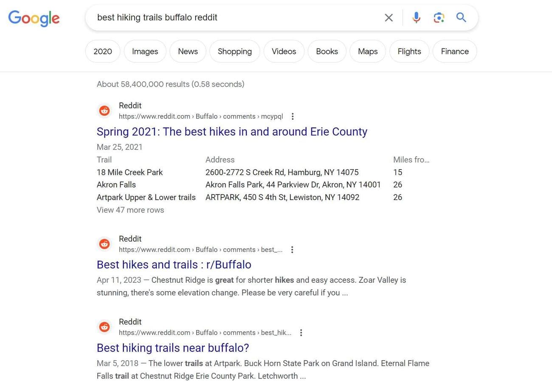
Task: Open Google Lens image search icon
Action: tap(439, 17)
